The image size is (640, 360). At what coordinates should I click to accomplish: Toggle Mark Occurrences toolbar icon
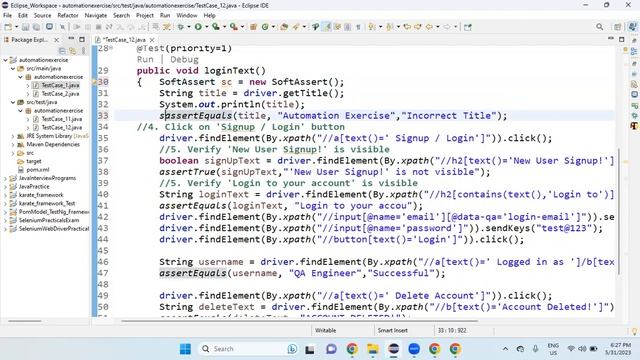(x=327, y=27)
